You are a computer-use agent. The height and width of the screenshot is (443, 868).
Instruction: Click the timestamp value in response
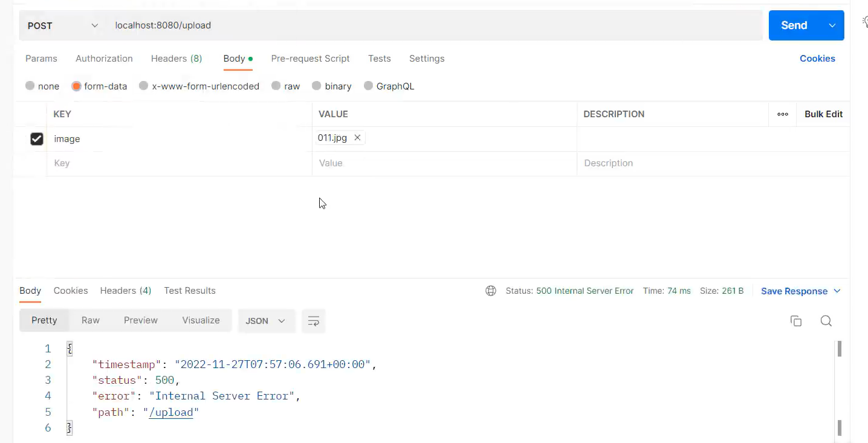273,364
